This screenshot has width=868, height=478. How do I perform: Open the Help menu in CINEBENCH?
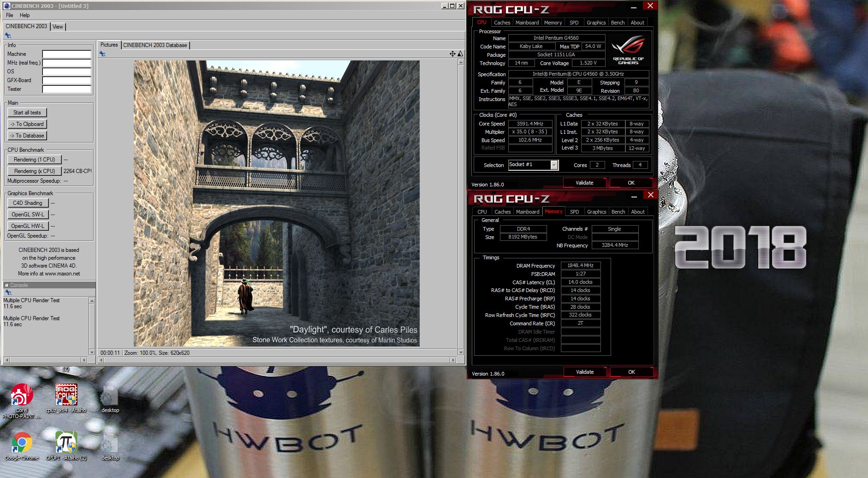(x=24, y=15)
